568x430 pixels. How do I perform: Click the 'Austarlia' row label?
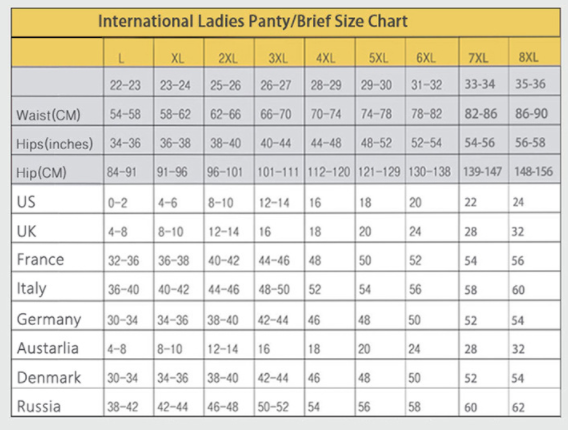47,348
